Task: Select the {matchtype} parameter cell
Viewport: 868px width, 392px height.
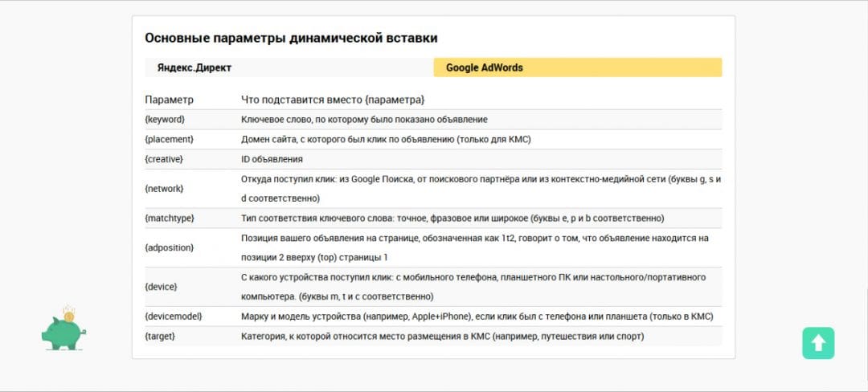Action: click(170, 218)
